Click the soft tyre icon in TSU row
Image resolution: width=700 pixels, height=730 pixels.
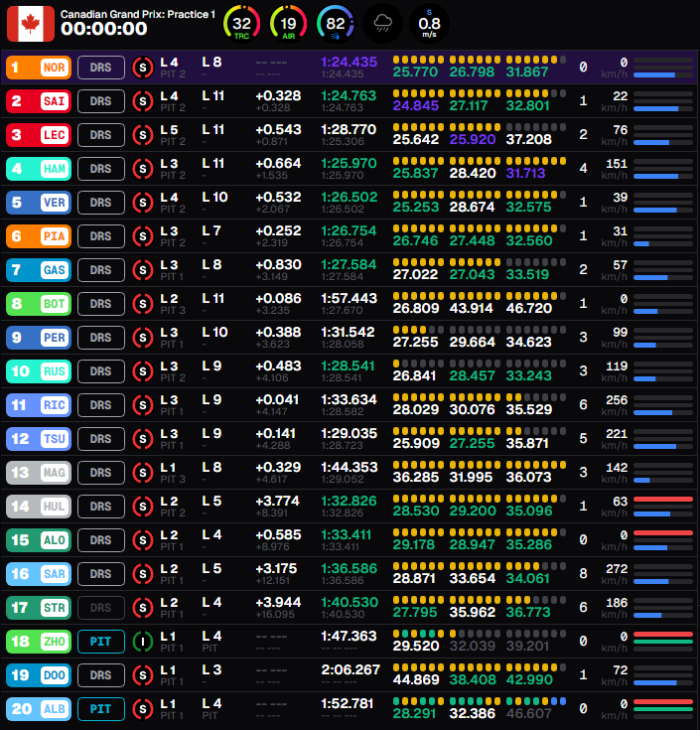[143, 439]
